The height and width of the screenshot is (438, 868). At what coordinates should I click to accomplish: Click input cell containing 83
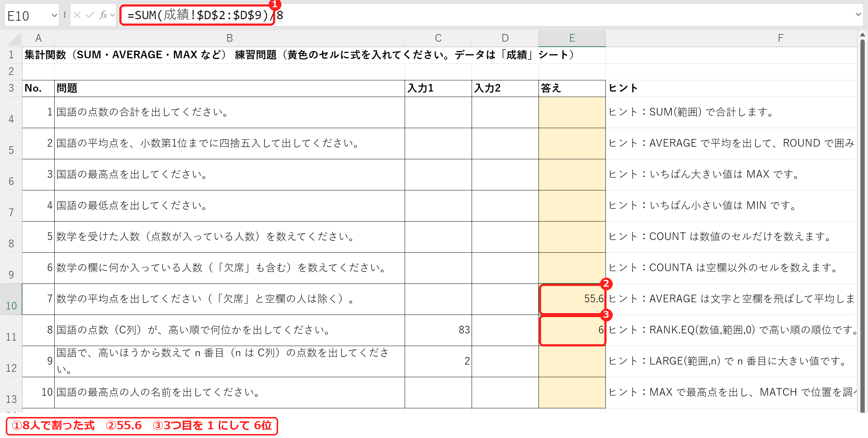click(438, 330)
